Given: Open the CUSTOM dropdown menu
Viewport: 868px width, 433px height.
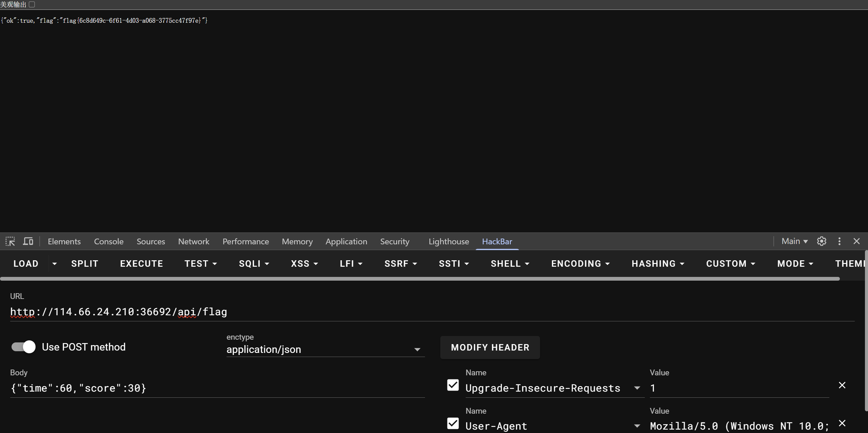Looking at the screenshot, I should (x=731, y=264).
